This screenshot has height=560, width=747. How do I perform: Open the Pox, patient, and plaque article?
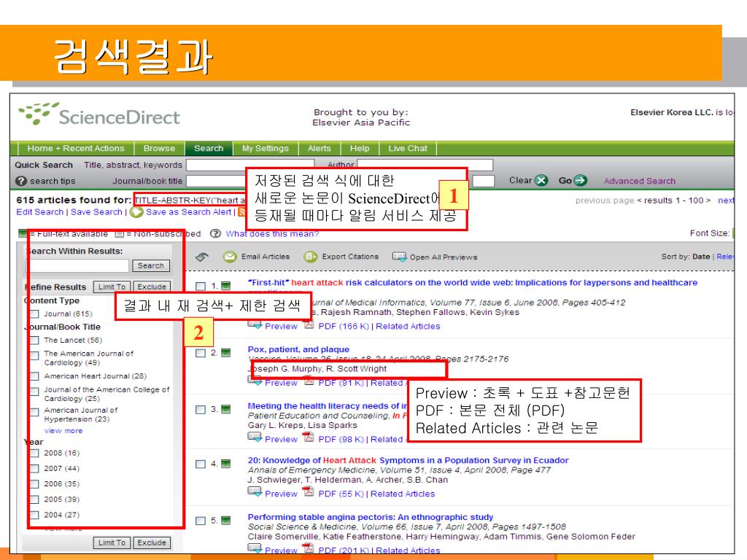click(298, 349)
